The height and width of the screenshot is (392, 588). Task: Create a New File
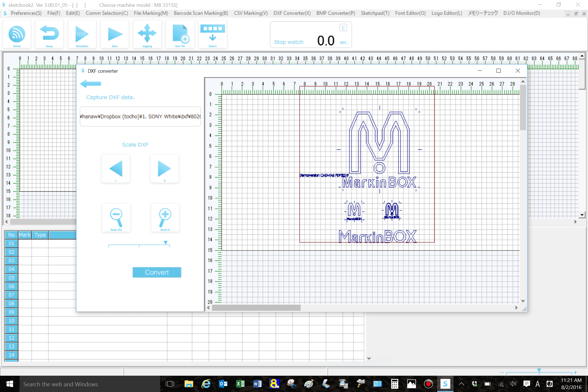tap(180, 35)
